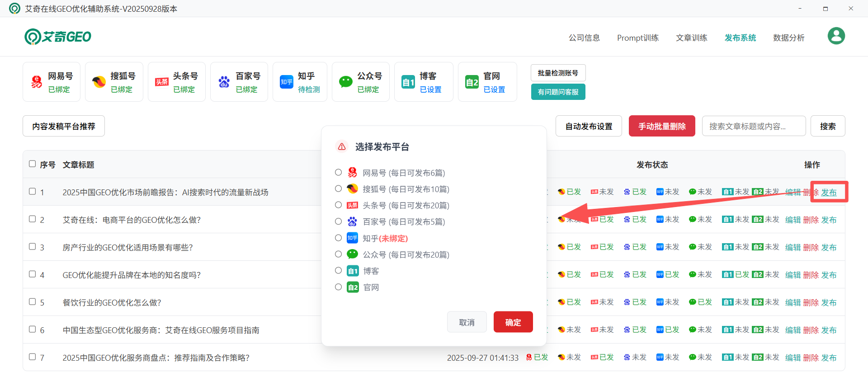The width and height of the screenshot is (868, 391).
Task: Click 编辑 for article row 3
Action: [x=793, y=247]
